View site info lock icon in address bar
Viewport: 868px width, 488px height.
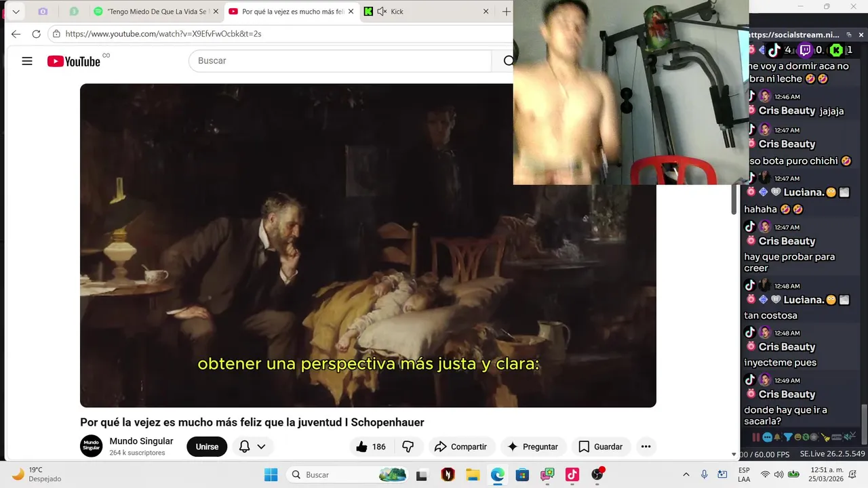tap(57, 33)
